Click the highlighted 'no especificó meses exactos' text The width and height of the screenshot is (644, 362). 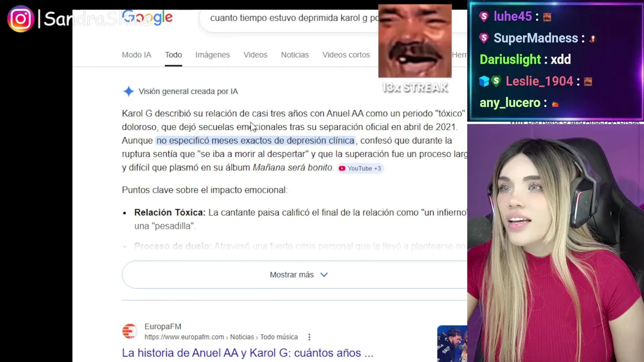pos(256,140)
